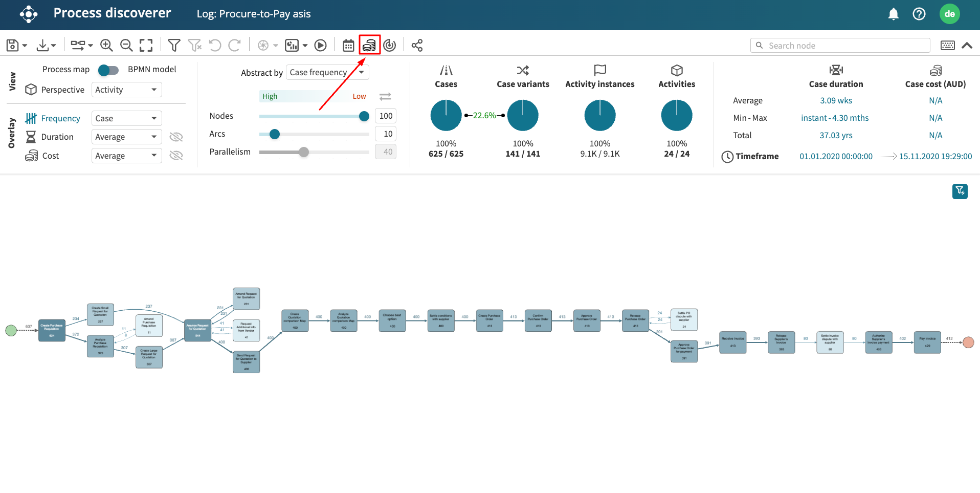980x493 pixels.
Task: Click the fit to screen icon
Action: 146,46
